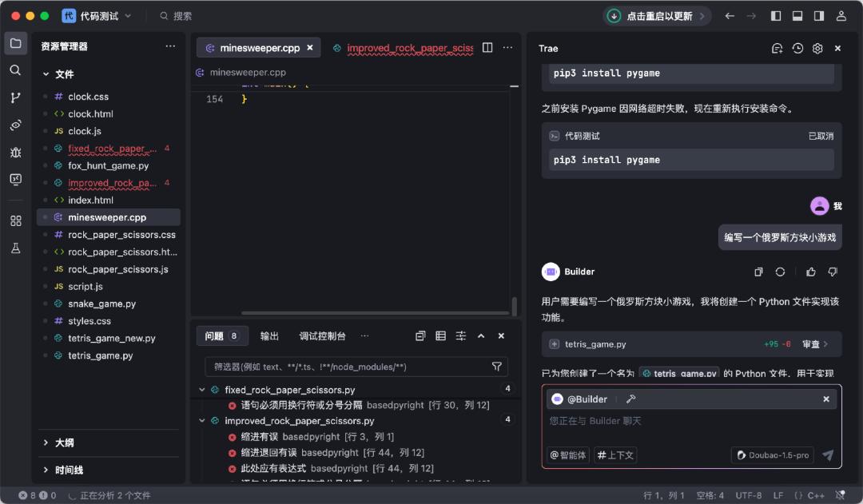
Task: Click 审查 on the tetris_game.py card
Action: [813, 343]
